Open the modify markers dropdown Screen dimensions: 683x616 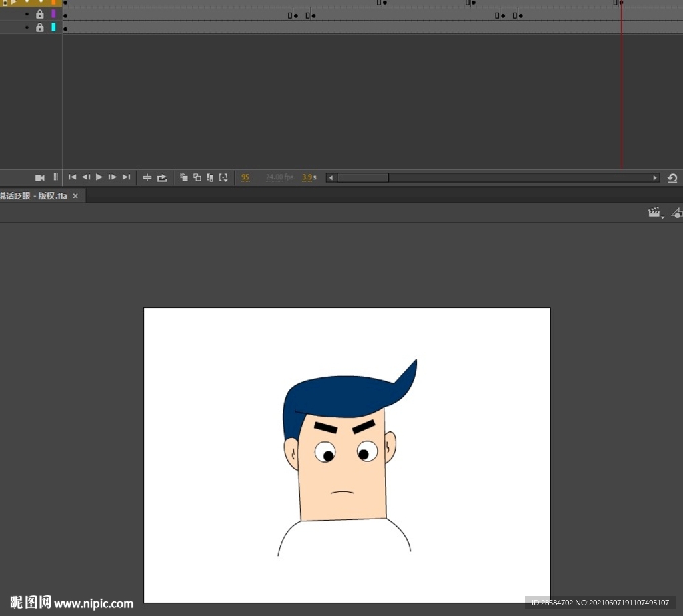coord(223,177)
